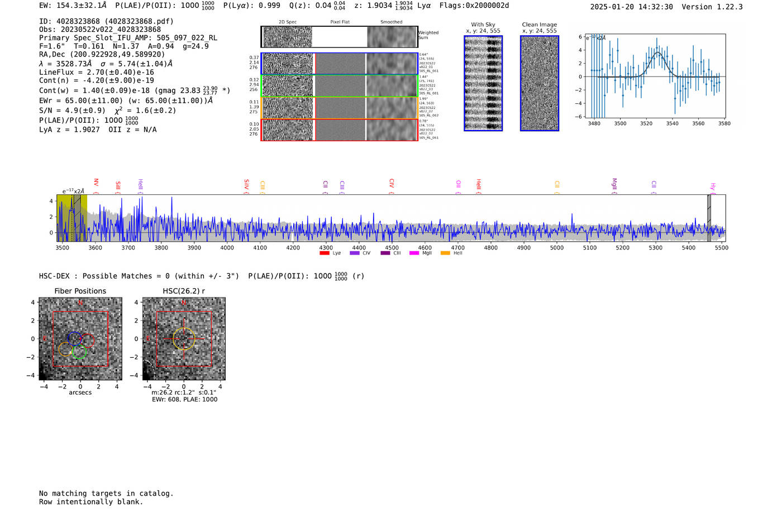The height and width of the screenshot is (532, 782).
Task: Click the EWr = 65.00(±11.00) line
Action: tap(126, 101)
